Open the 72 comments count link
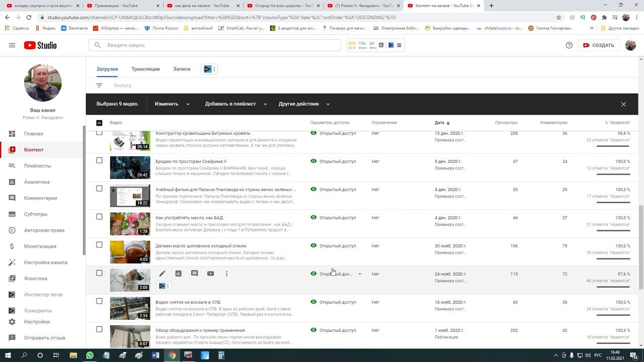Image resolution: width=644 pixels, height=362 pixels. click(x=565, y=274)
